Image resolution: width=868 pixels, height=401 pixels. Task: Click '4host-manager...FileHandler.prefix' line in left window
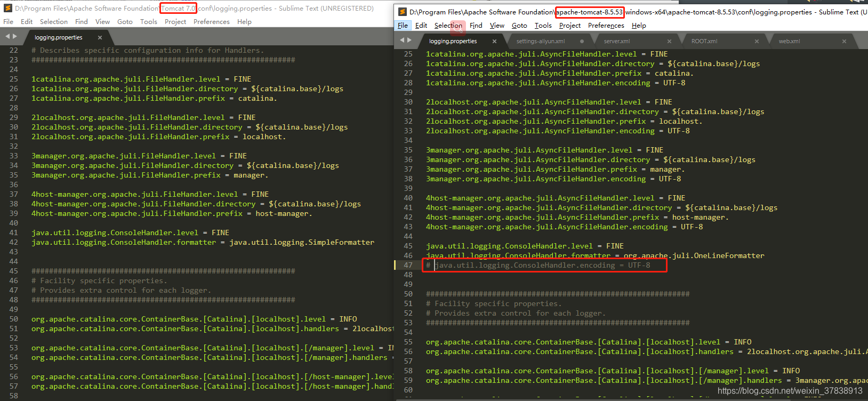(x=172, y=213)
